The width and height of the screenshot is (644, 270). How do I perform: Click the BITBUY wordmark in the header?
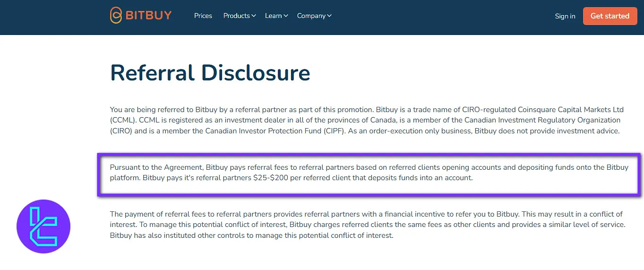point(148,16)
